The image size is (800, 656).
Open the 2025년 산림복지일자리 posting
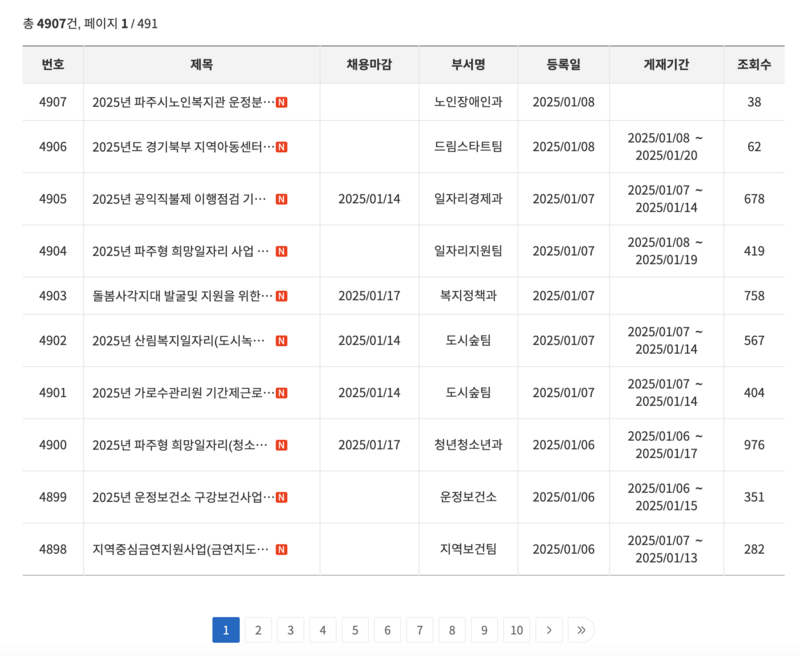(175, 343)
